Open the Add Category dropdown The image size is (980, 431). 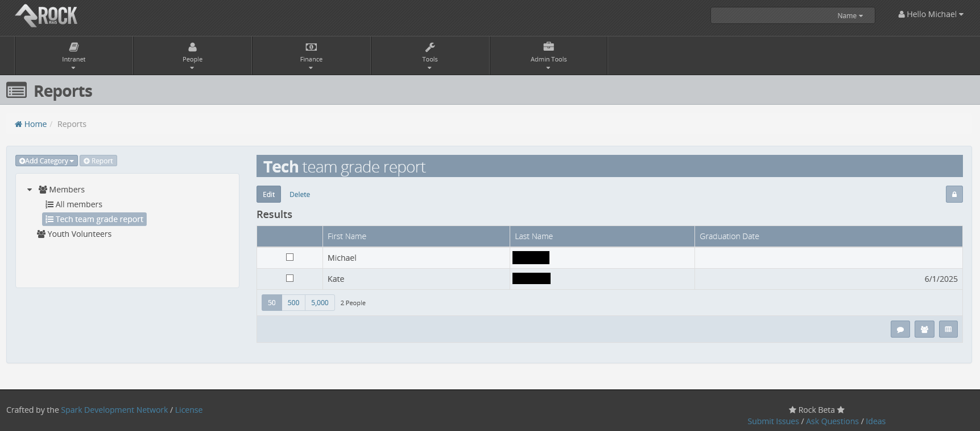click(47, 161)
